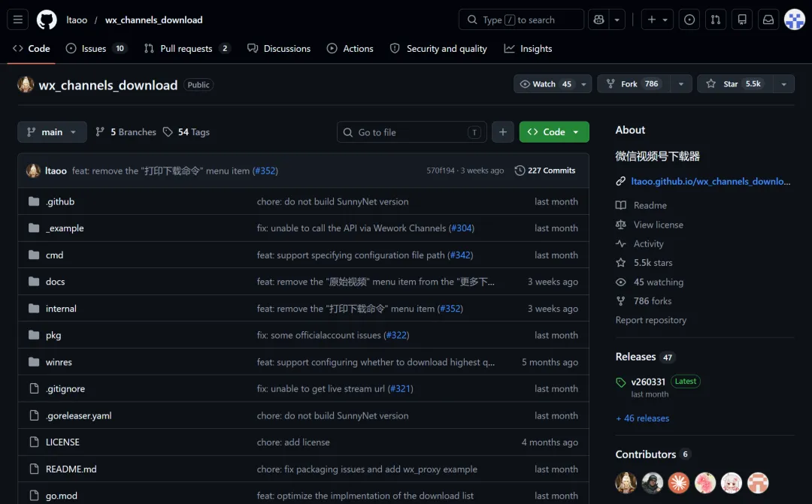The height and width of the screenshot is (504, 812).
Task: Open the go.mod file
Action: (x=62, y=496)
